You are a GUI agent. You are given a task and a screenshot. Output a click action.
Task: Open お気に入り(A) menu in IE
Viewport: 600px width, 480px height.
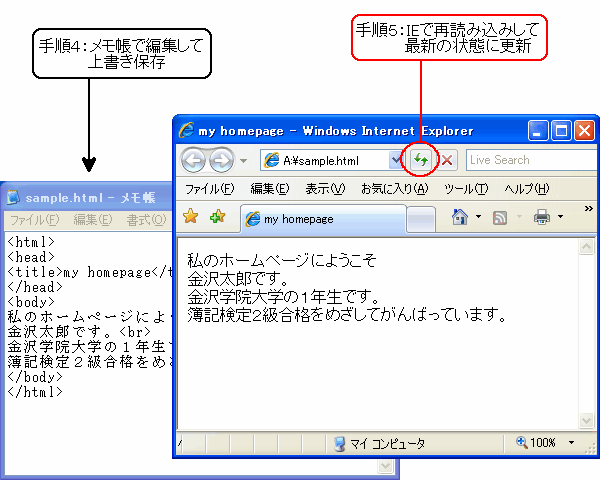point(394,189)
